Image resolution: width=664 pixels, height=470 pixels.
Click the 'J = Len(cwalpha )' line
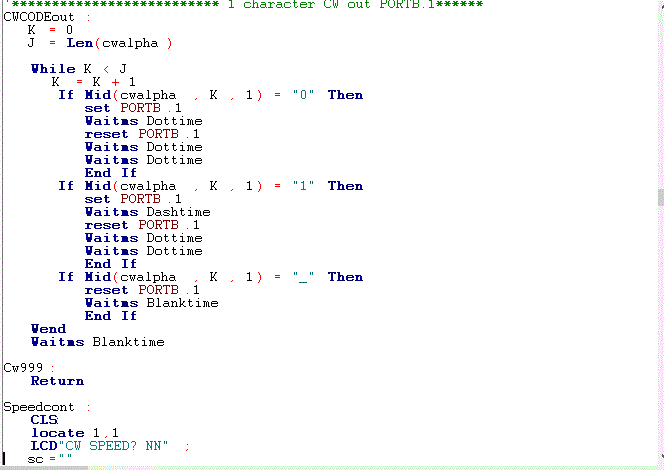click(x=100, y=43)
